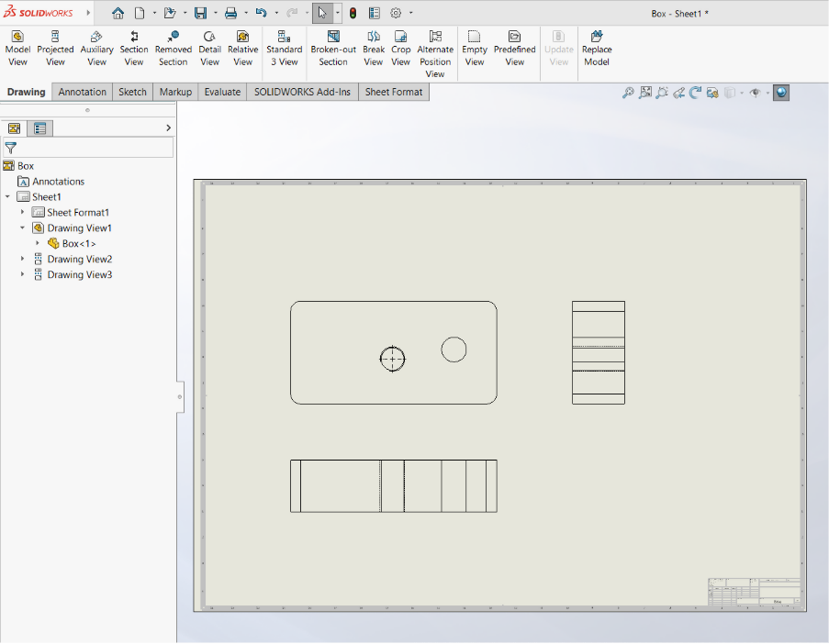The image size is (829, 644).
Task: Open the New document dropdown arrow
Action: [154, 13]
